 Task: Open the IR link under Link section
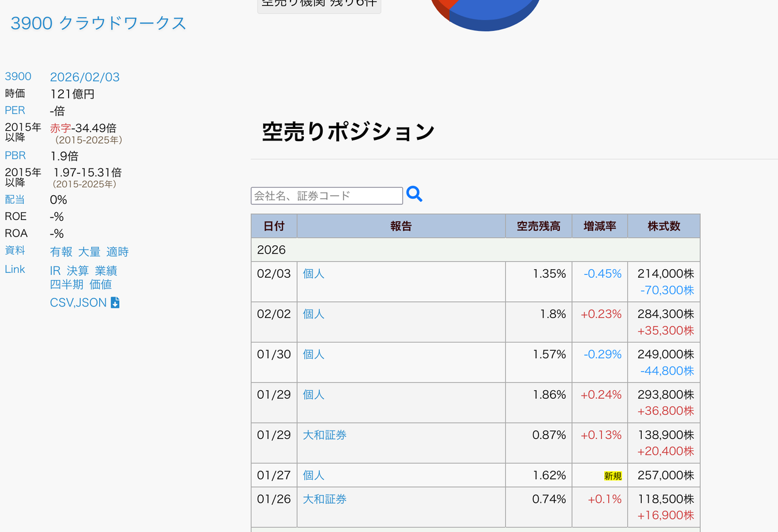(55, 271)
